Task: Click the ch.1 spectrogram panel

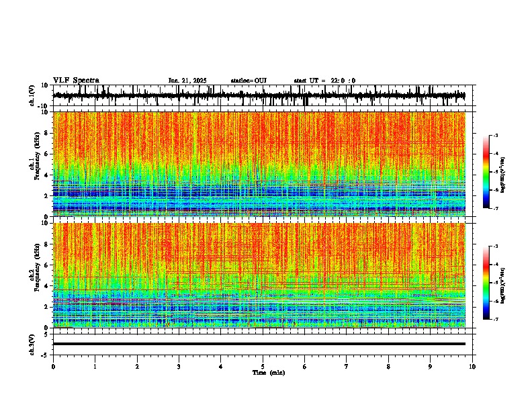Action: point(259,164)
